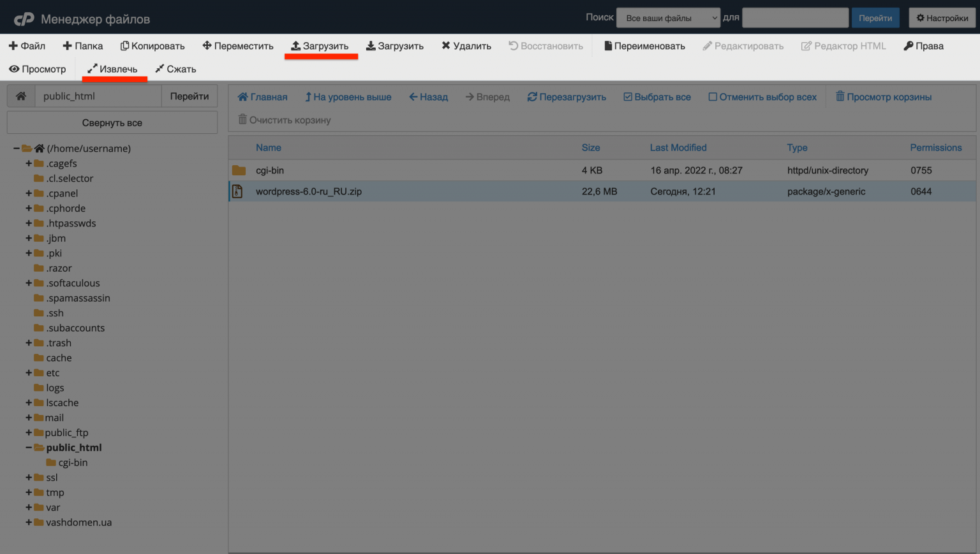Expand the mail folder in tree
This screenshot has width=980, height=554.
[29, 418]
